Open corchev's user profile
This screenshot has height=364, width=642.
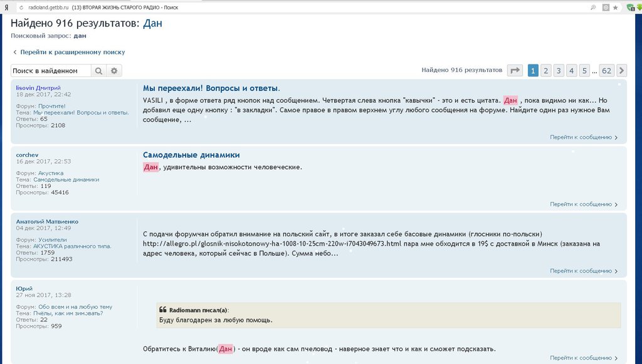[26, 154]
